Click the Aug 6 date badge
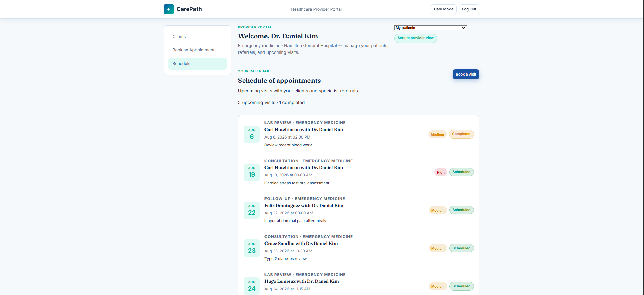 (252, 134)
